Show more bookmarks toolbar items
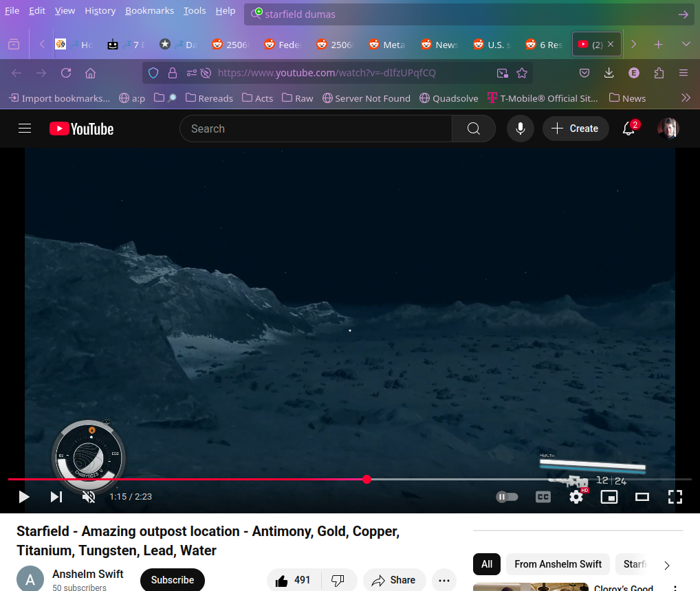The width and height of the screenshot is (700, 591). pos(686,98)
